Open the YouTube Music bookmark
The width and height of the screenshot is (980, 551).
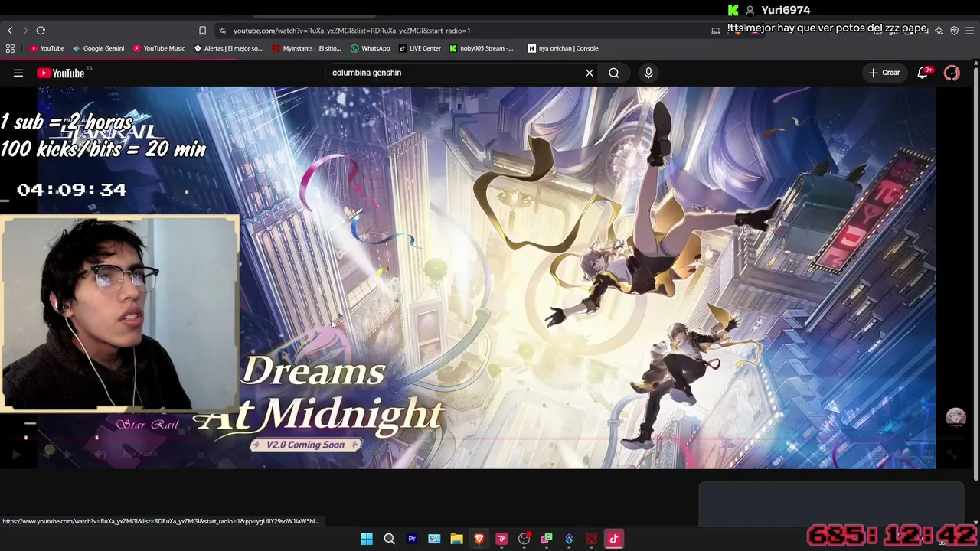pyautogui.click(x=159, y=48)
